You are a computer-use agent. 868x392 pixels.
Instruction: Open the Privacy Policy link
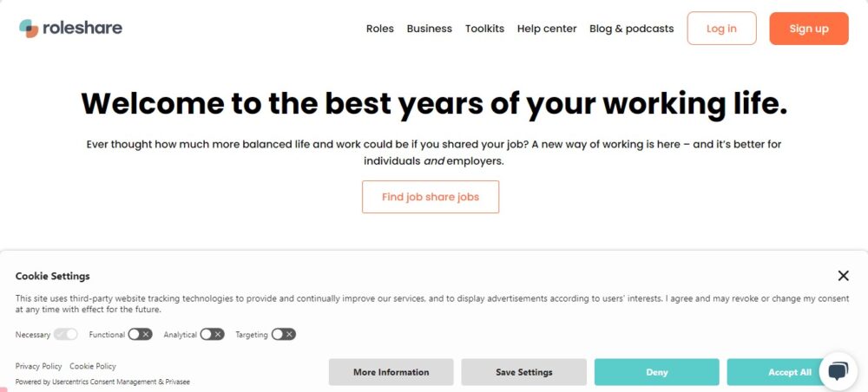pyautogui.click(x=39, y=366)
